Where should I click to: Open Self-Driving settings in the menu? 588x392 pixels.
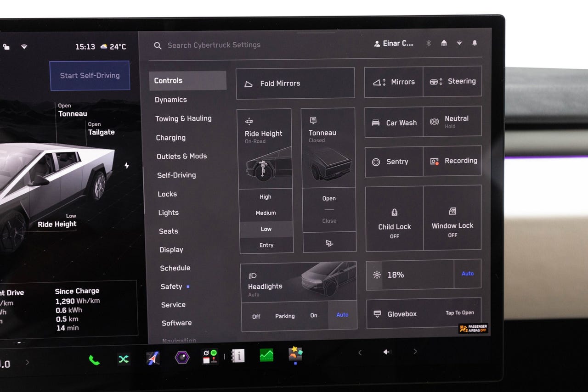click(x=176, y=175)
